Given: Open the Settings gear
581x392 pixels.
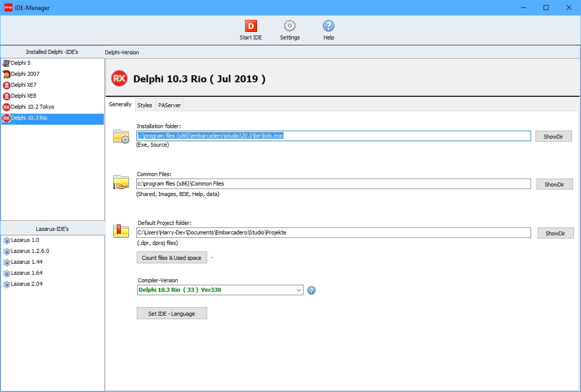Looking at the screenshot, I should pos(290,30).
